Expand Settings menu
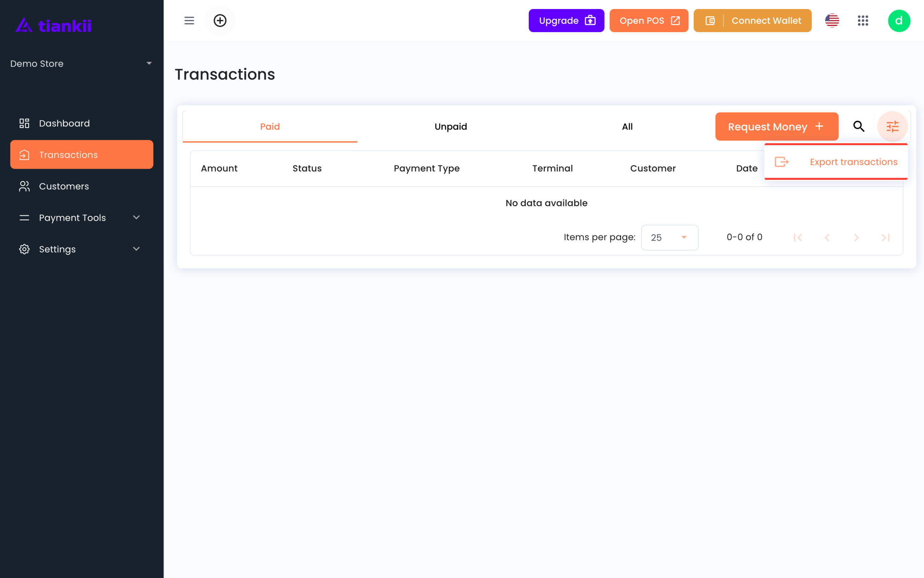The image size is (924, 578). coord(82,249)
